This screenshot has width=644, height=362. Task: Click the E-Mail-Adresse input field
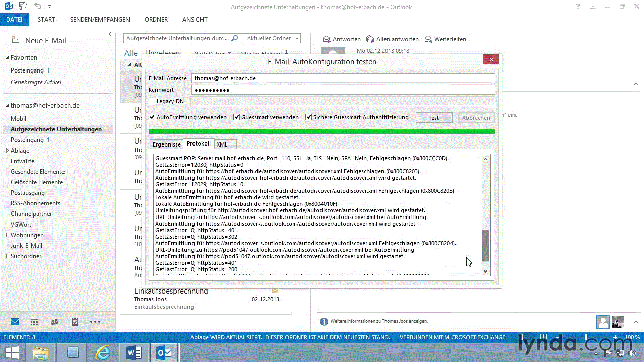(343, 78)
